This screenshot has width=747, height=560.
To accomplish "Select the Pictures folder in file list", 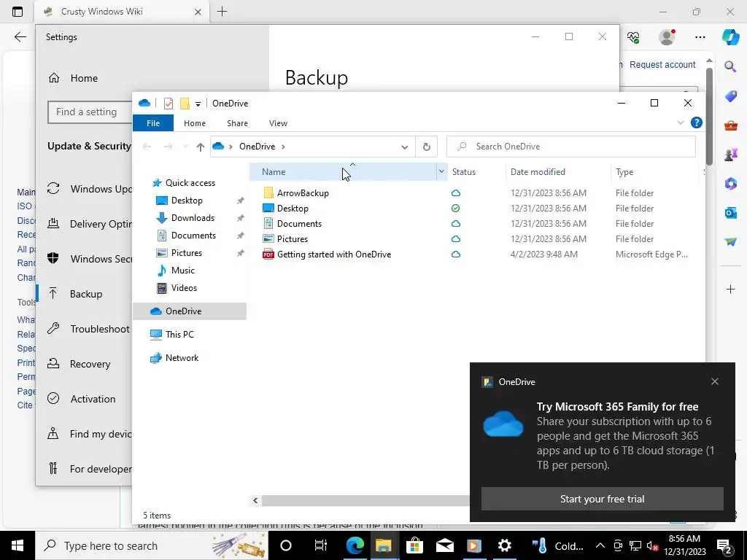I will tap(292, 238).
